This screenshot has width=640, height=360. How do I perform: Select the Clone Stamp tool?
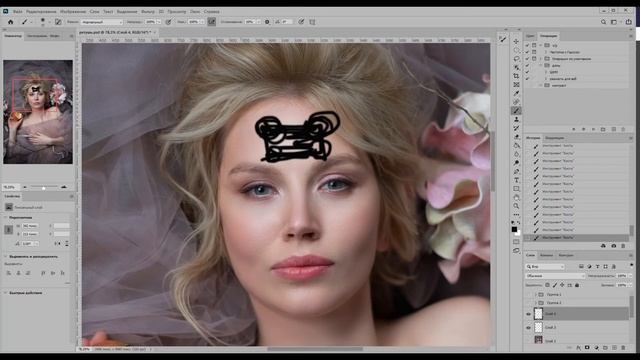coord(516,119)
